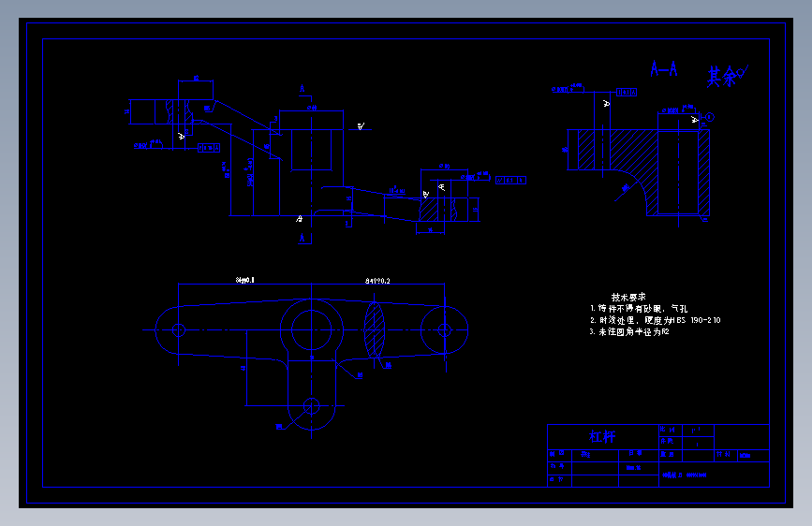This screenshot has height=526, width=812.
Task: Click the 技术要求 heading
Action: point(628,298)
